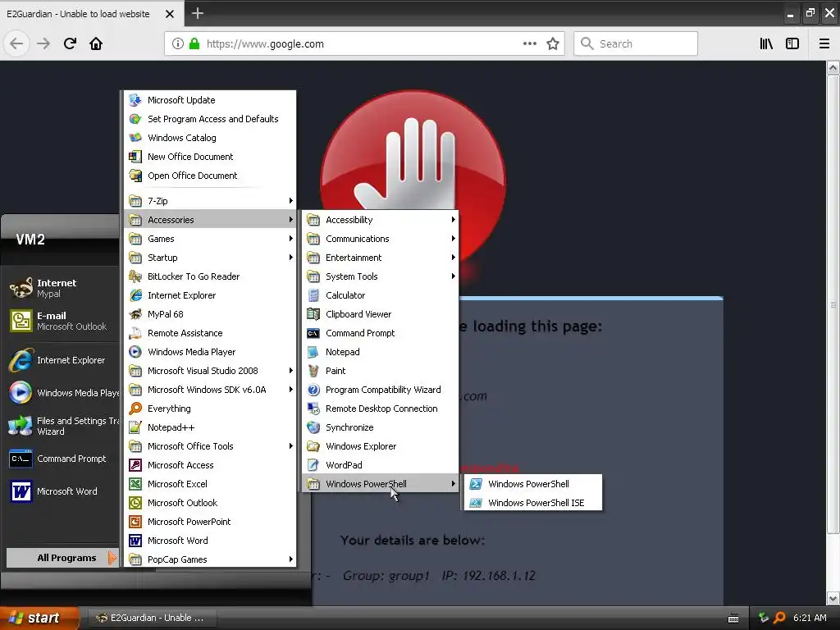Open Microsoft Access

coord(210,465)
